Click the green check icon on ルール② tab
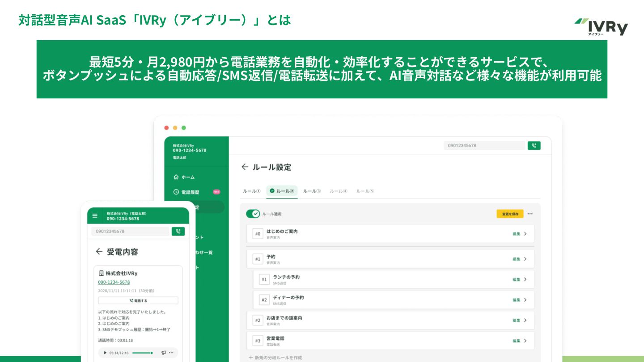The width and height of the screenshot is (644, 362). [x=272, y=191]
